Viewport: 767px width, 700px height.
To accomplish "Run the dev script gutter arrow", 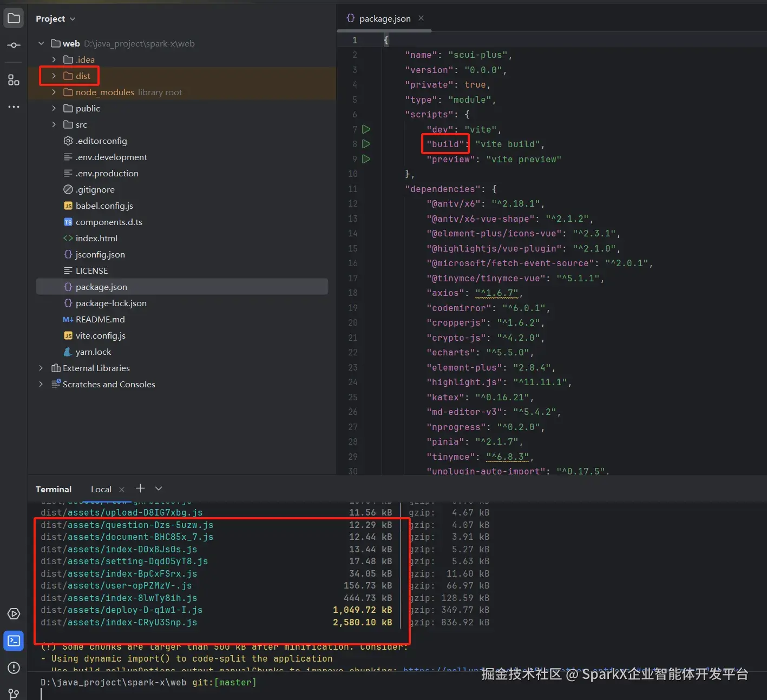I will (366, 129).
